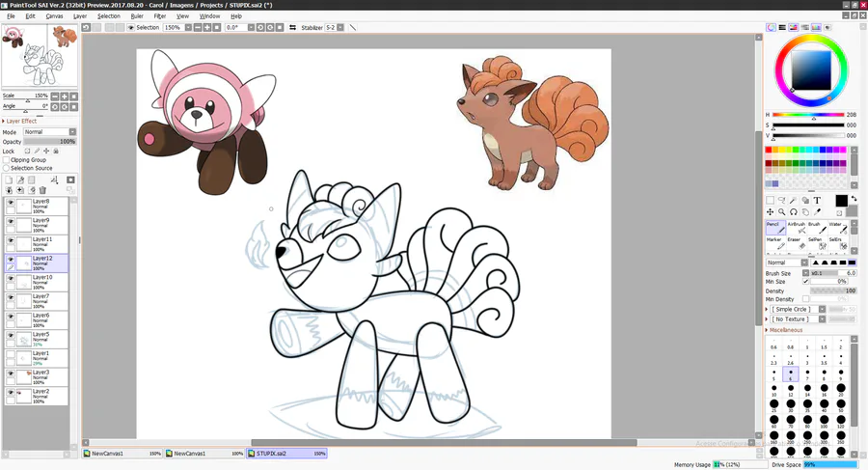
Task: Enable Selection Source radio button
Action: point(7,168)
